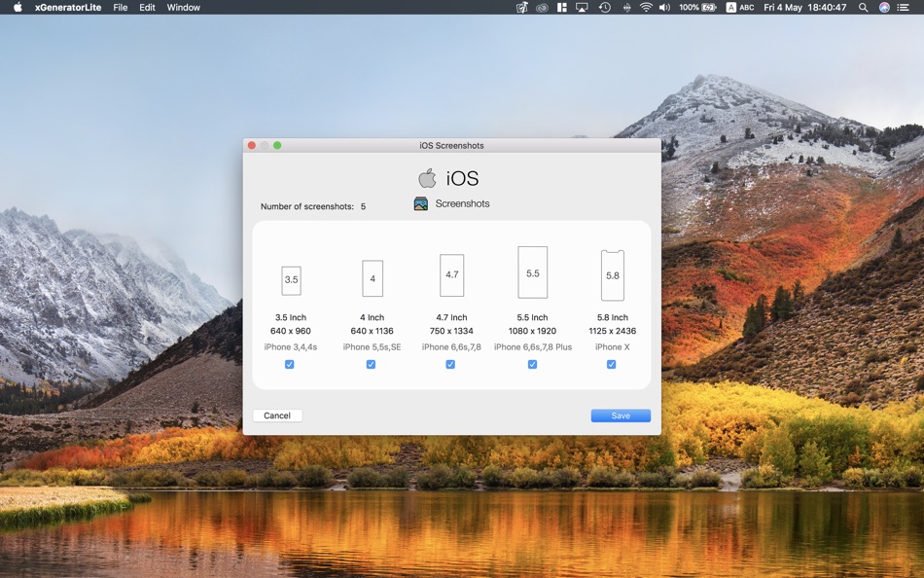Click the '1080 x 1920' resolution text

click(532, 331)
